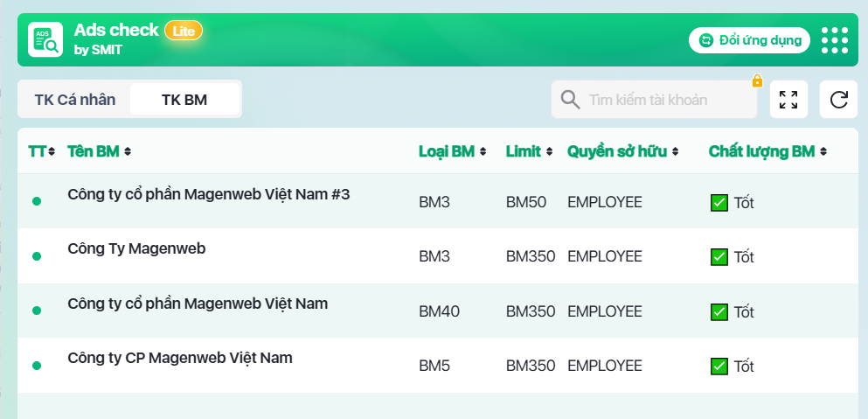Screen dimensions: 868x419
Task: Open the apps grid dots menu
Action: [x=834, y=40]
